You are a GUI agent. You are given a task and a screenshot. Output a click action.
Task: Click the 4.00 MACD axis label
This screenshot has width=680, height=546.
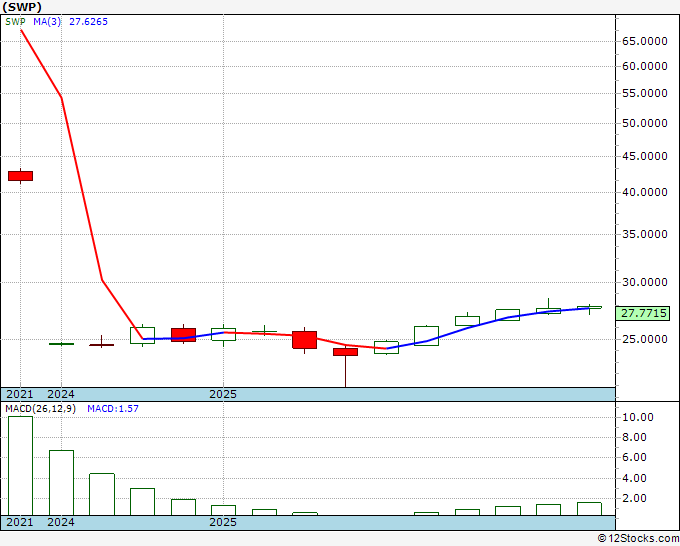pyautogui.click(x=634, y=478)
